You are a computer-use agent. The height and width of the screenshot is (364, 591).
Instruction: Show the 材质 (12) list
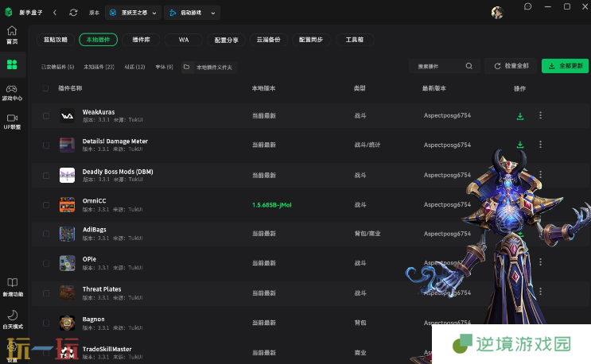[134, 67]
